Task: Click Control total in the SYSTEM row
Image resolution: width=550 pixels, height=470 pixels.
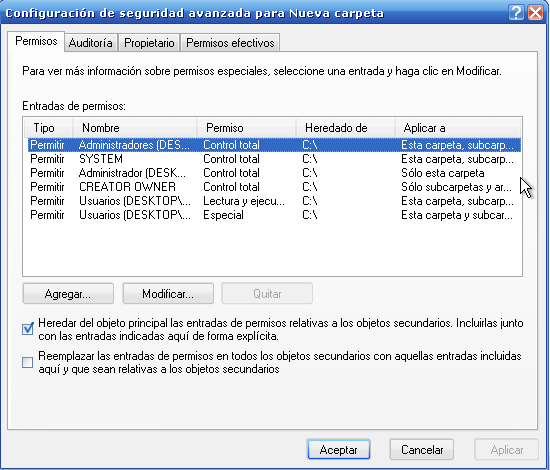Action: pos(231,159)
